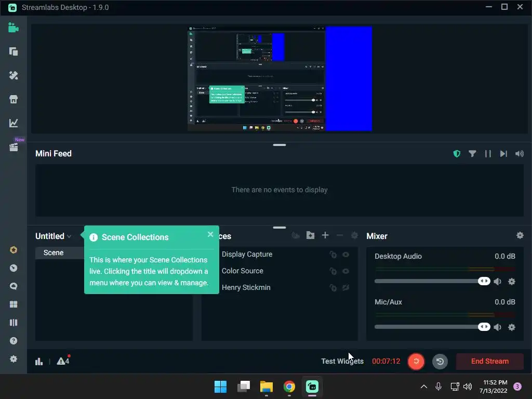Click the green safe mode shield icon
Viewport: 532px width, 399px height.
(x=457, y=154)
